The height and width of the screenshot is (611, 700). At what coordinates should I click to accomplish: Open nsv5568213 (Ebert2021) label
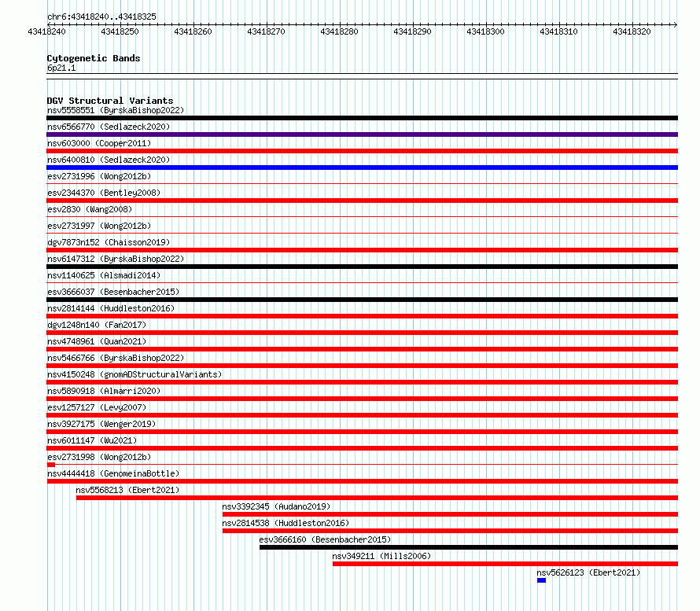(127, 490)
